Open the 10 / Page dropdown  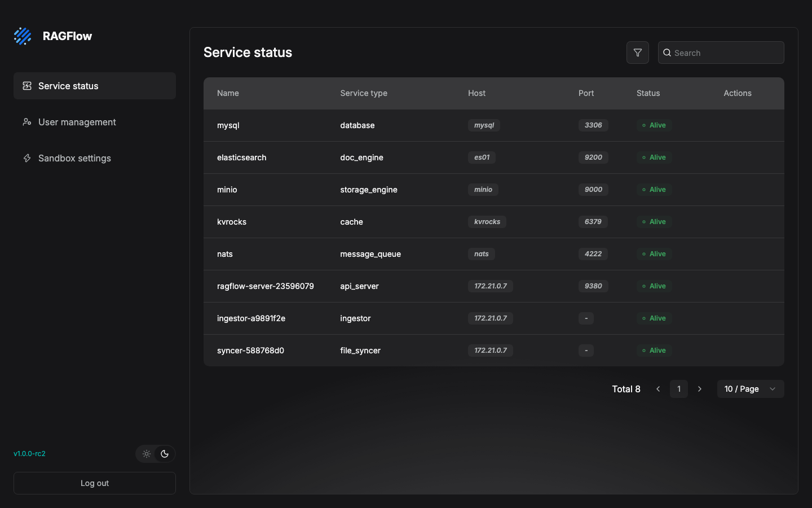(751, 389)
